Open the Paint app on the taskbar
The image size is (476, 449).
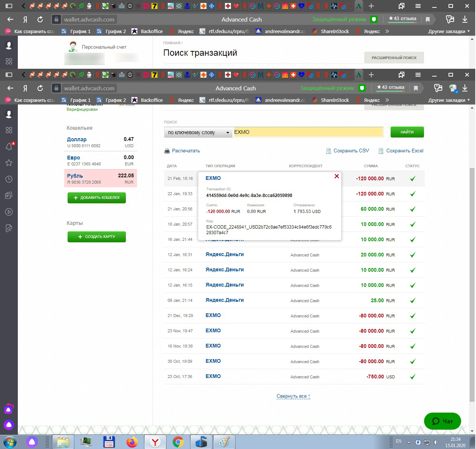224,442
